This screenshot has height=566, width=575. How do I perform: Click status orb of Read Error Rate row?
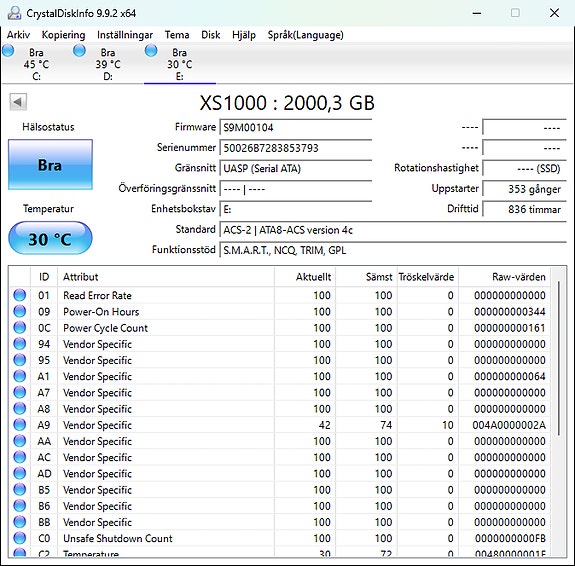(x=19, y=295)
